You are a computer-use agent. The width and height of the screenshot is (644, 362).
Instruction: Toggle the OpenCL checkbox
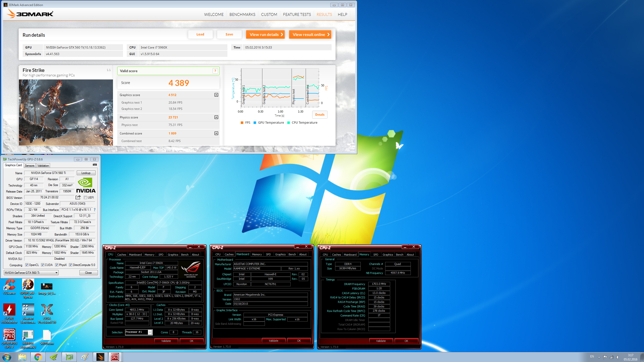point(27,265)
